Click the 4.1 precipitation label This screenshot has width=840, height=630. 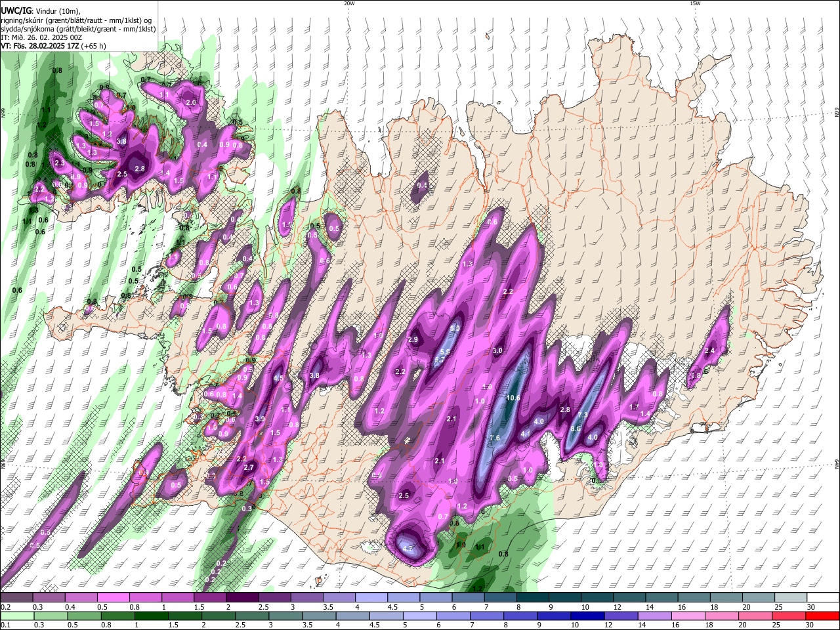pyautogui.click(x=526, y=434)
